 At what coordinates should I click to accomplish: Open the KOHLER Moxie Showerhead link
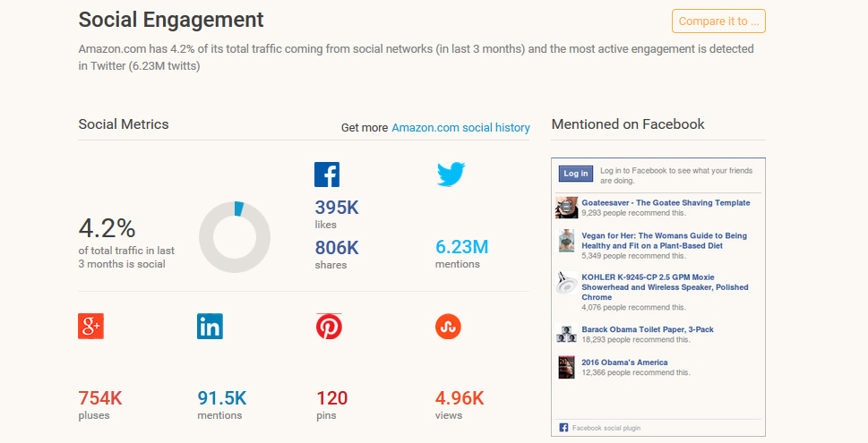[665, 286]
